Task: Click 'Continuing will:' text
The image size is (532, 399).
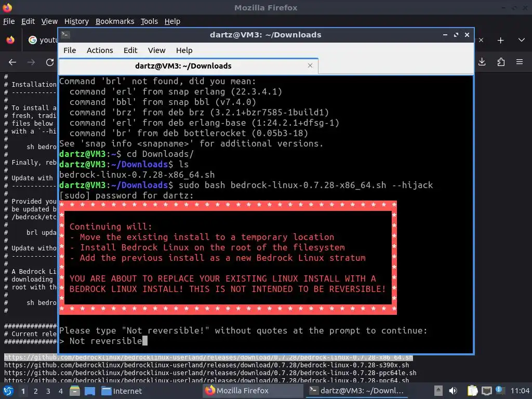Action: click(111, 227)
